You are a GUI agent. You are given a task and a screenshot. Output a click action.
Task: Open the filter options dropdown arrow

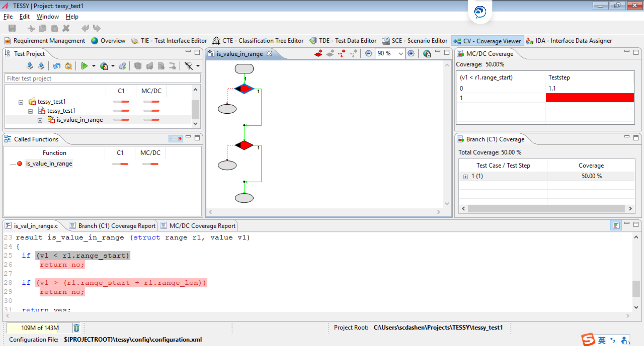click(198, 66)
